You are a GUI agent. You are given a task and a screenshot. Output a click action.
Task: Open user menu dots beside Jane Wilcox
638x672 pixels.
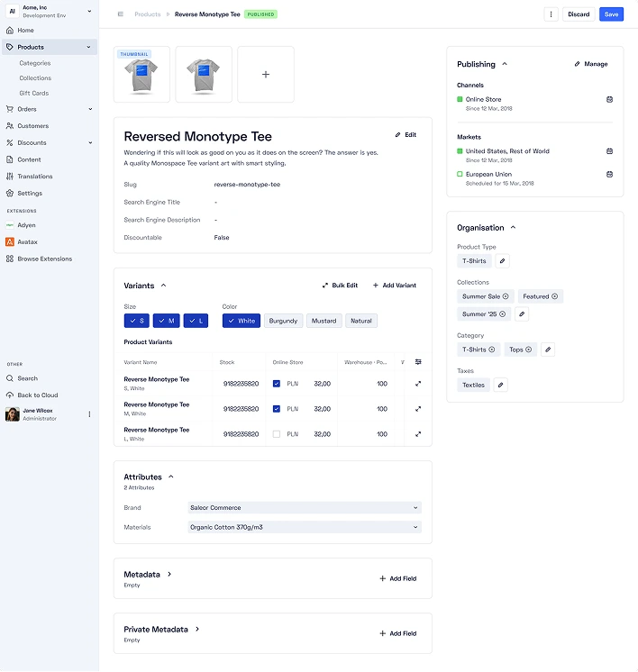89,414
